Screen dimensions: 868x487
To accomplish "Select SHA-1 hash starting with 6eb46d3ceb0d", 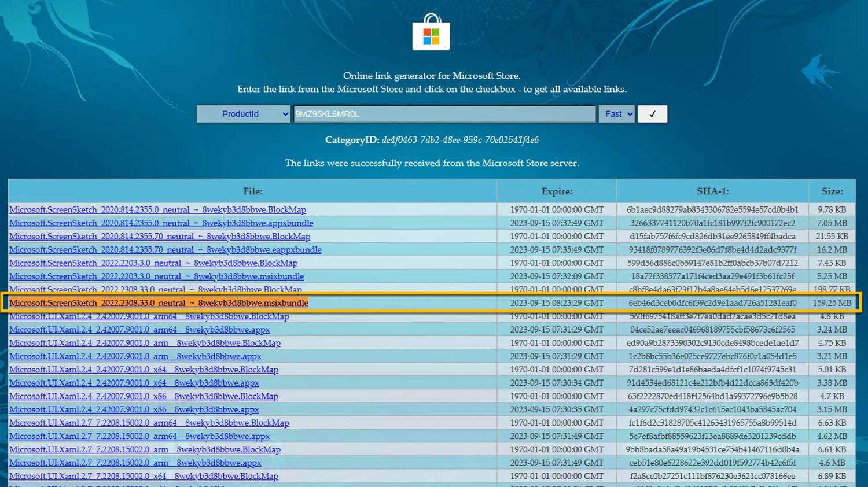I will [712, 303].
